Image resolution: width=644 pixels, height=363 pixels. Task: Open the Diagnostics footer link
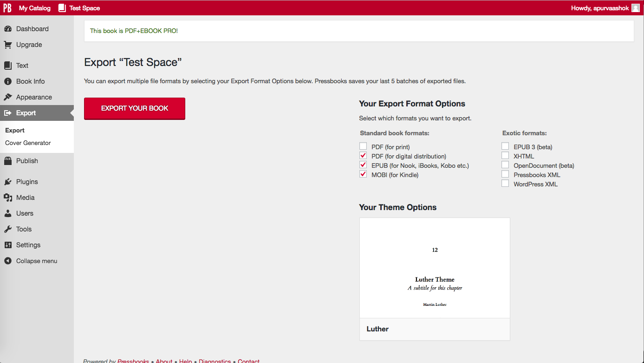coord(215,361)
